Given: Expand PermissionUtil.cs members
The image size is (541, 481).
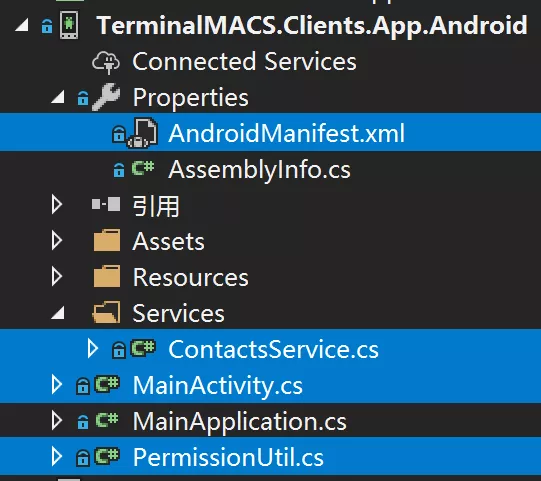Looking at the screenshot, I should pyautogui.click(x=57, y=457).
